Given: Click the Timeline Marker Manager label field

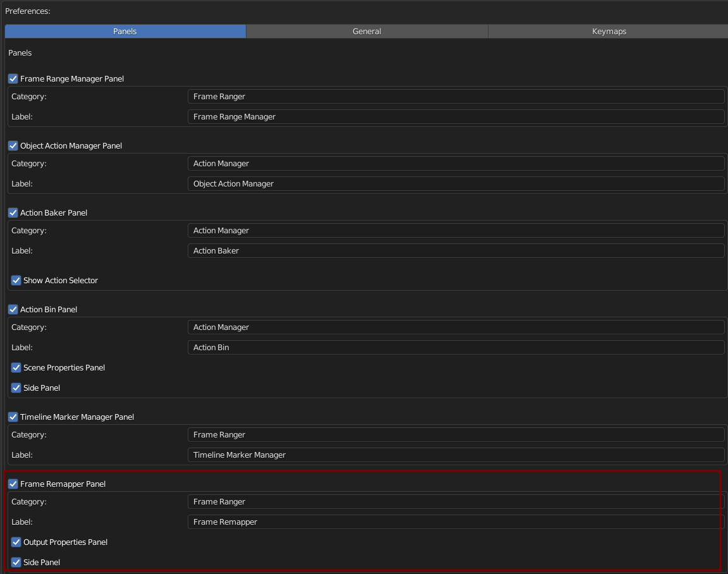Looking at the screenshot, I should pos(456,455).
